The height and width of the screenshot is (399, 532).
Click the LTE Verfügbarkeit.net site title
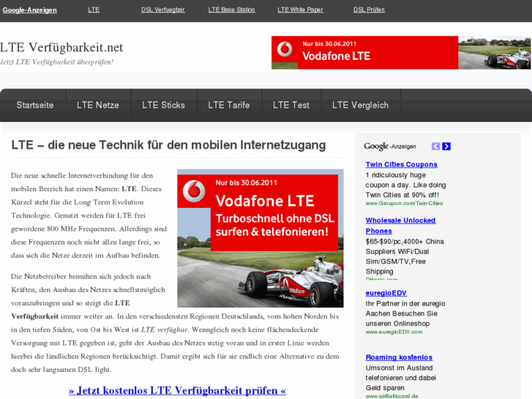[x=61, y=48]
